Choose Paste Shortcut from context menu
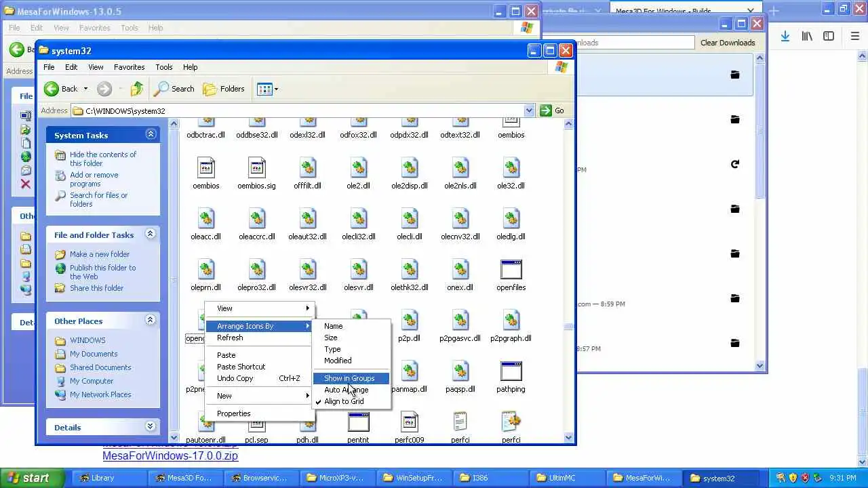Screen dimensions: 868x488 coord(260,367)
